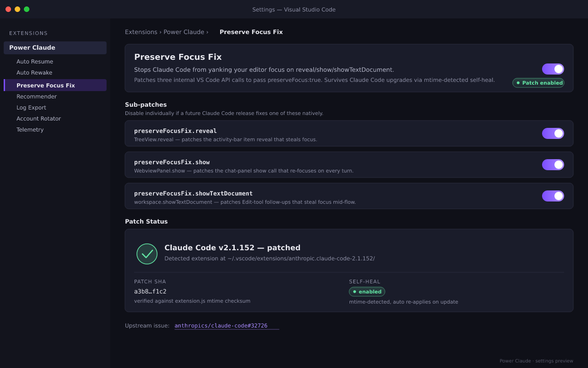Click the preserveFocusFix.reveal setting name

[x=175, y=131]
